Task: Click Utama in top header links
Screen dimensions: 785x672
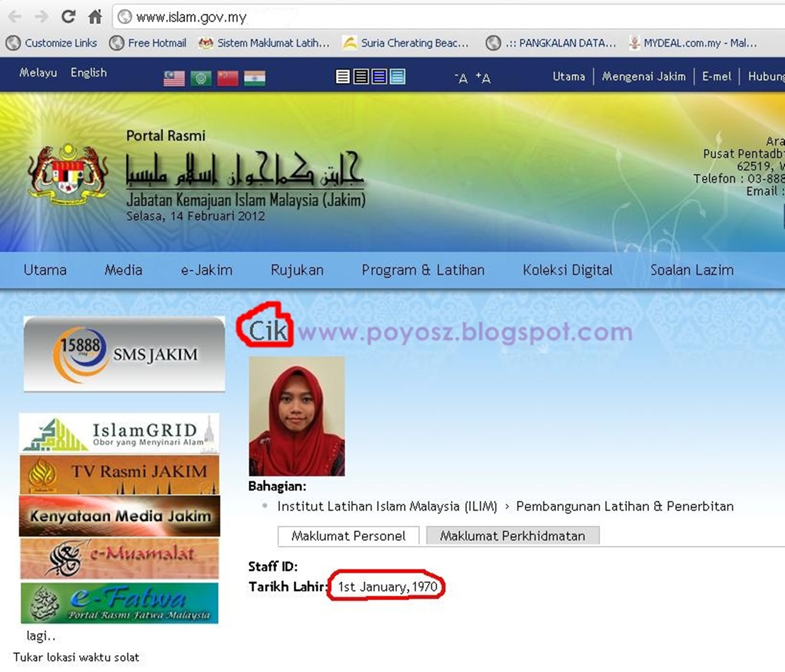Action: (569, 77)
